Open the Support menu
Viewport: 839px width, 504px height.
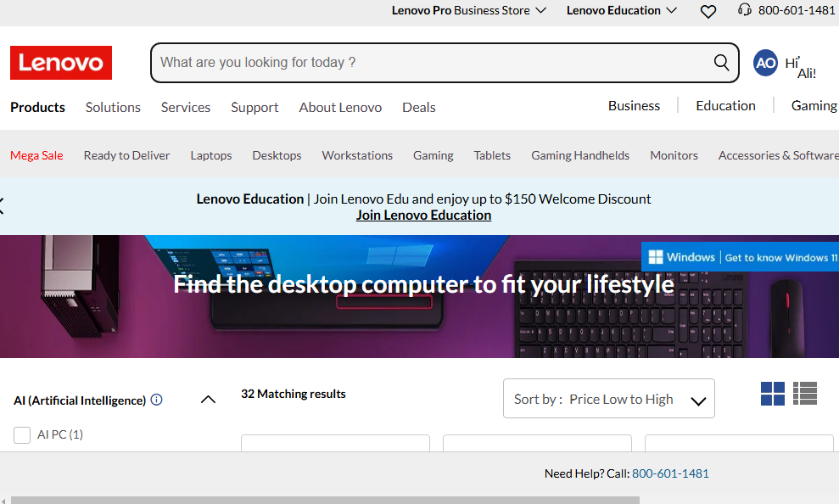(x=254, y=108)
